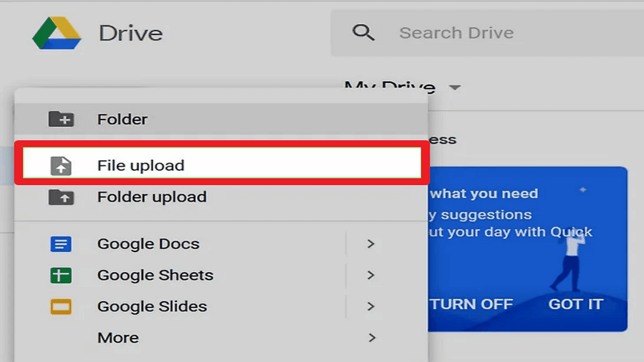This screenshot has width=644, height=362.
Task: Select File upload in the menu
Action: coord(222,163)
